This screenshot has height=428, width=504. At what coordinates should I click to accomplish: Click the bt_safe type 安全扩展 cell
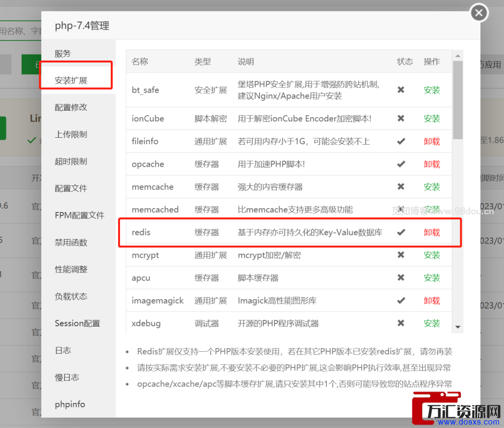(211, 90)
